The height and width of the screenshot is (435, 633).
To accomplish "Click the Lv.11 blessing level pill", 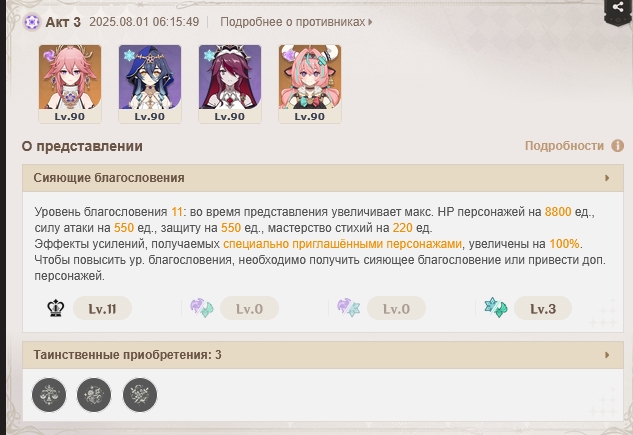I will pos(102,309).
